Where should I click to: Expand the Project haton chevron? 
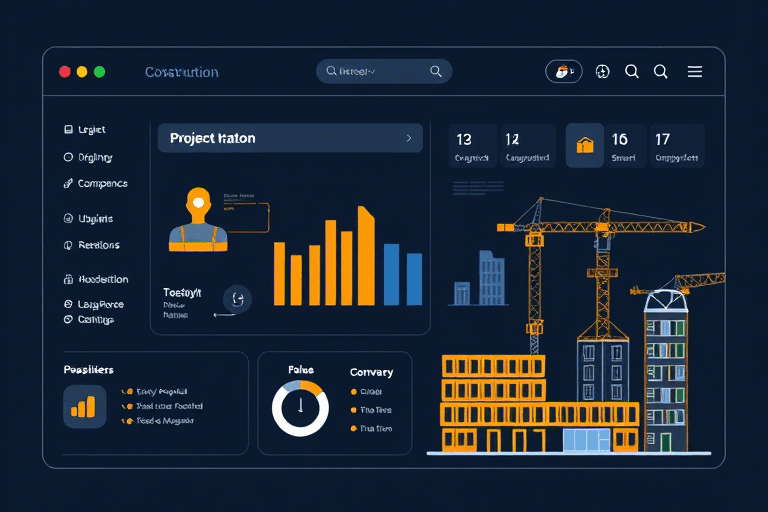click(408, 139)
